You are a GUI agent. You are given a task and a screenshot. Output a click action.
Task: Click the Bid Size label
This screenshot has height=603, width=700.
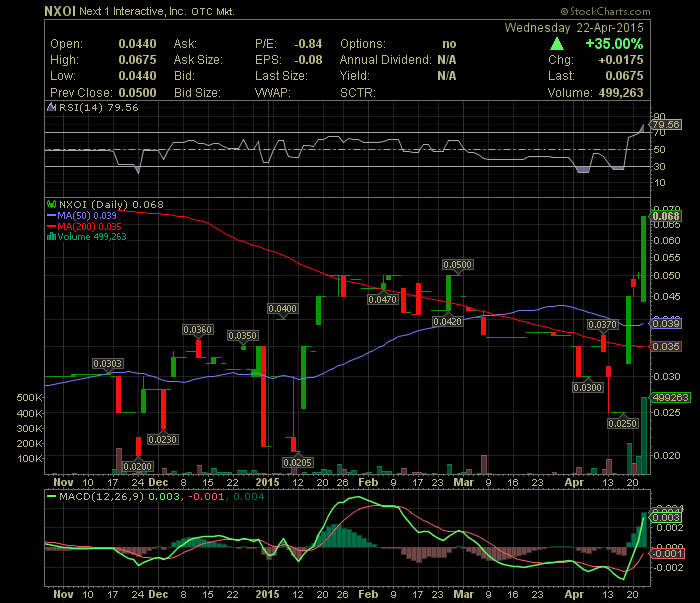coord(197,93)
